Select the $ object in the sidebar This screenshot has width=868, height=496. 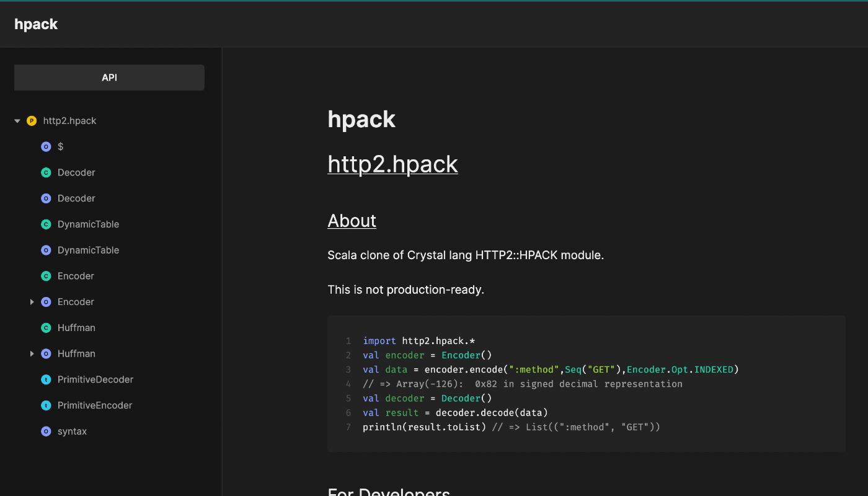tap(60, 146)
